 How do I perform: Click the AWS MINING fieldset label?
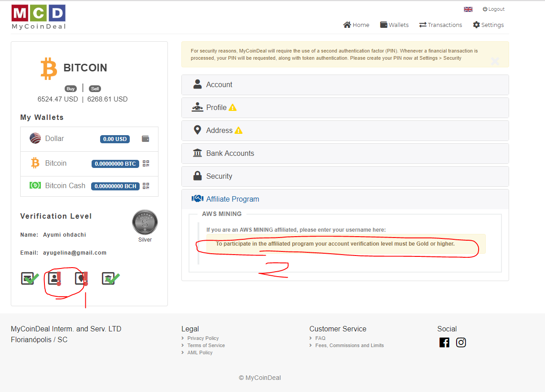click(222, 214)
